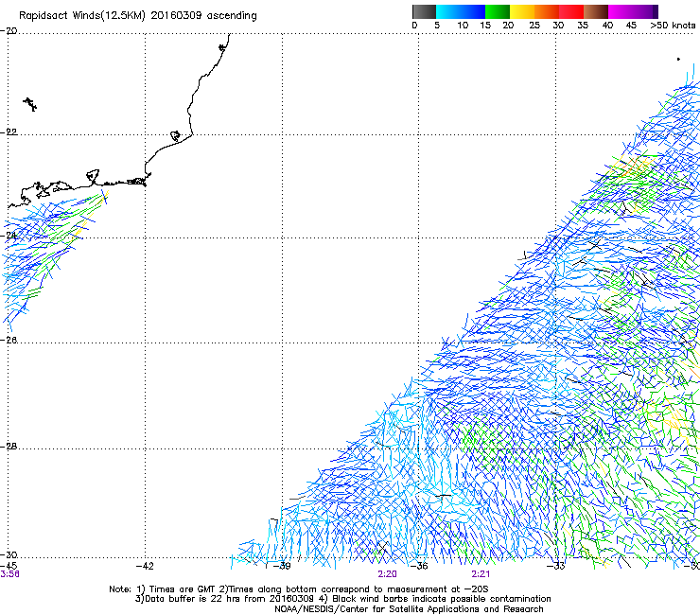Click the '-24' latitude axis label
Image resolution: width=700 pixels, height=615 pixels.
point(9,236)
